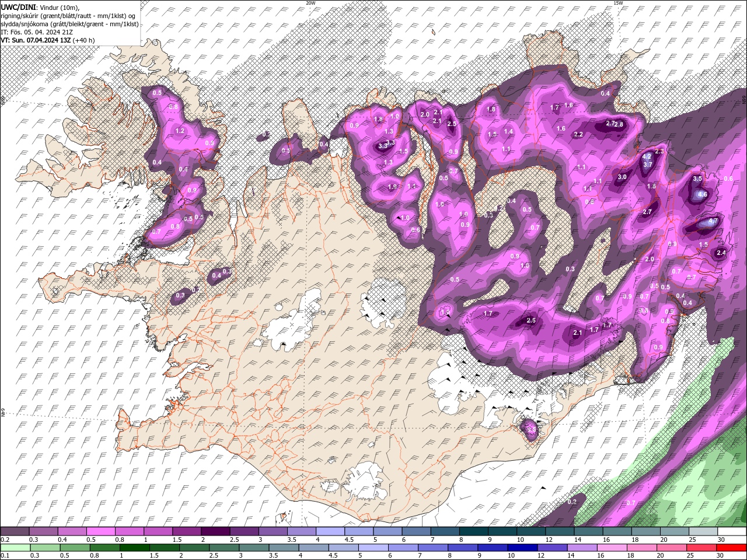
Task: Click the '20W' longitude label
Action: coord(310,3)
